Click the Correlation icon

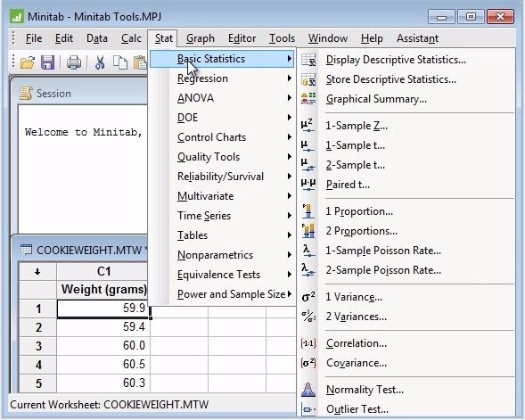[x=308, y=343]
